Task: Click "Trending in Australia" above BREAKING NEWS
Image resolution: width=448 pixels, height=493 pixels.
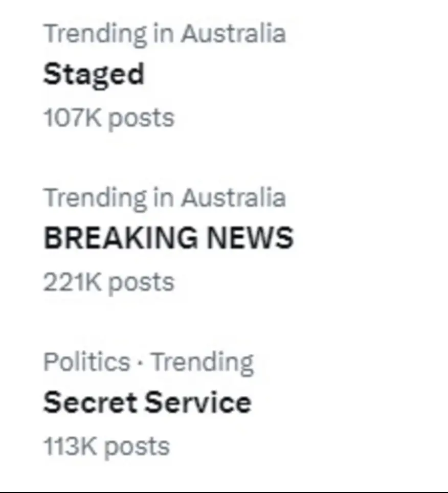Action: click(164, 197)
